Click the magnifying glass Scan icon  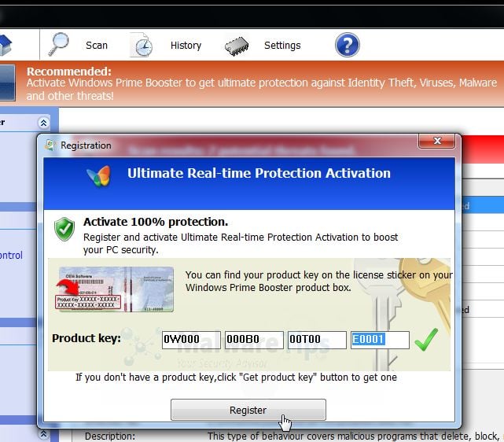pos(58,44)
